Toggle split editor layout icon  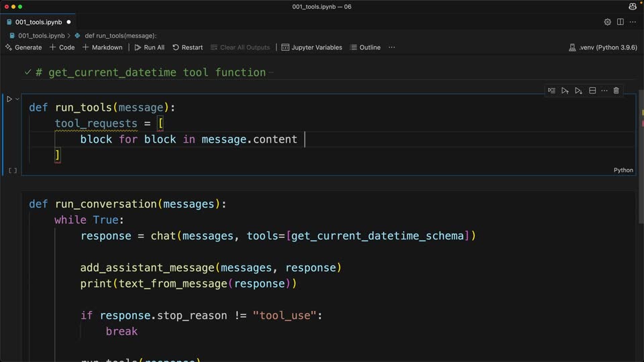(620, 22)
